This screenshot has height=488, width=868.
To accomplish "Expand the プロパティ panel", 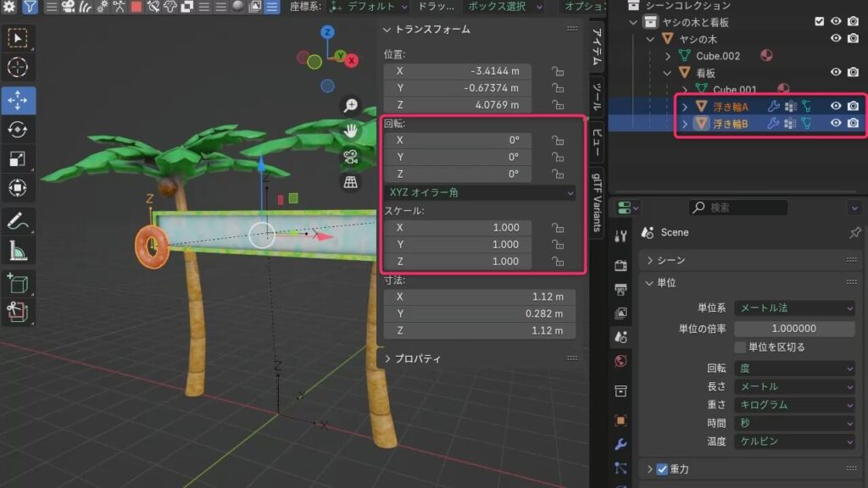I will 387,359.
